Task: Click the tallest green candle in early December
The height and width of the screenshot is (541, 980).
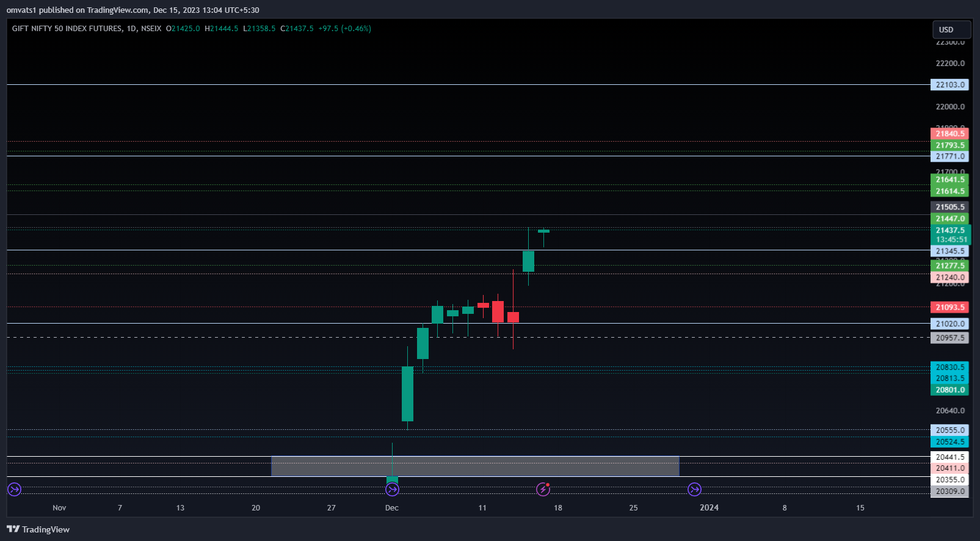Action: click(x=407, y=393)
